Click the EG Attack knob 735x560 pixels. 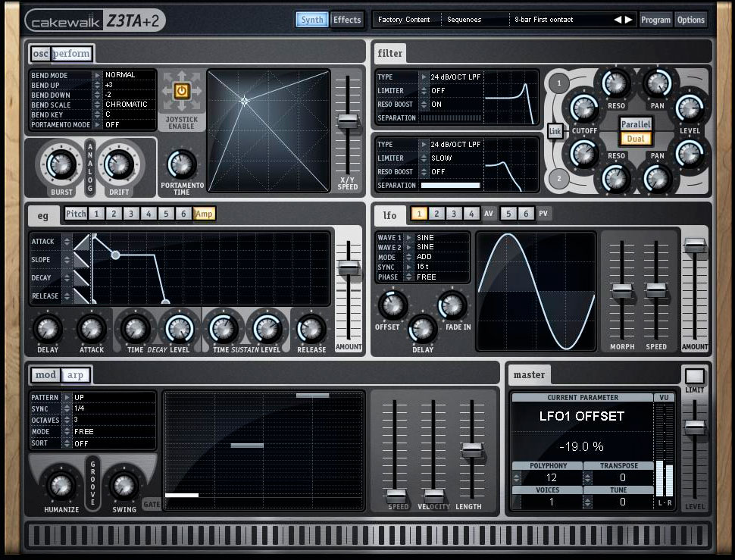(x=92, y=329)
